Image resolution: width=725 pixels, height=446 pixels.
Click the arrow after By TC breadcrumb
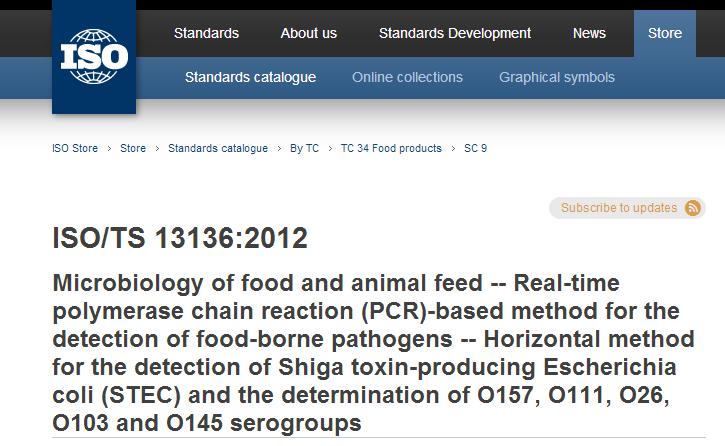330,148
